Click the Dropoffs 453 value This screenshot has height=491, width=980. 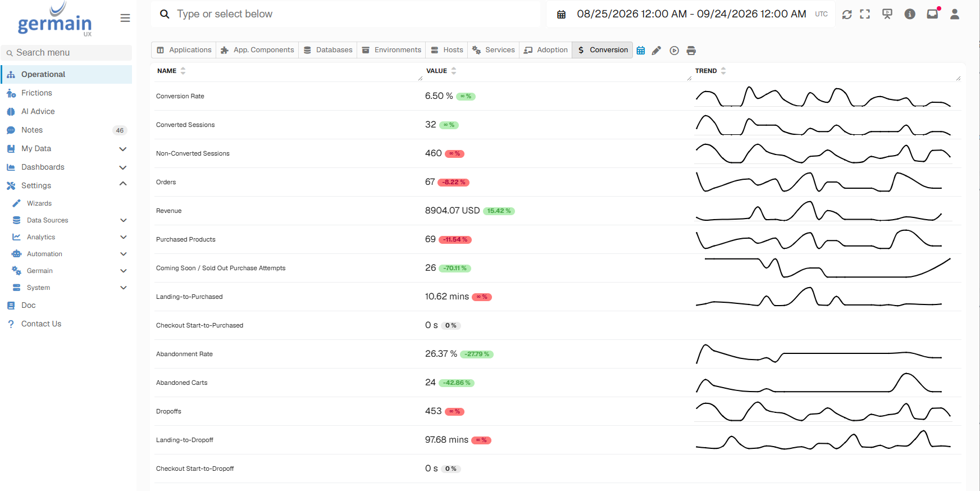tap(433, 411)
